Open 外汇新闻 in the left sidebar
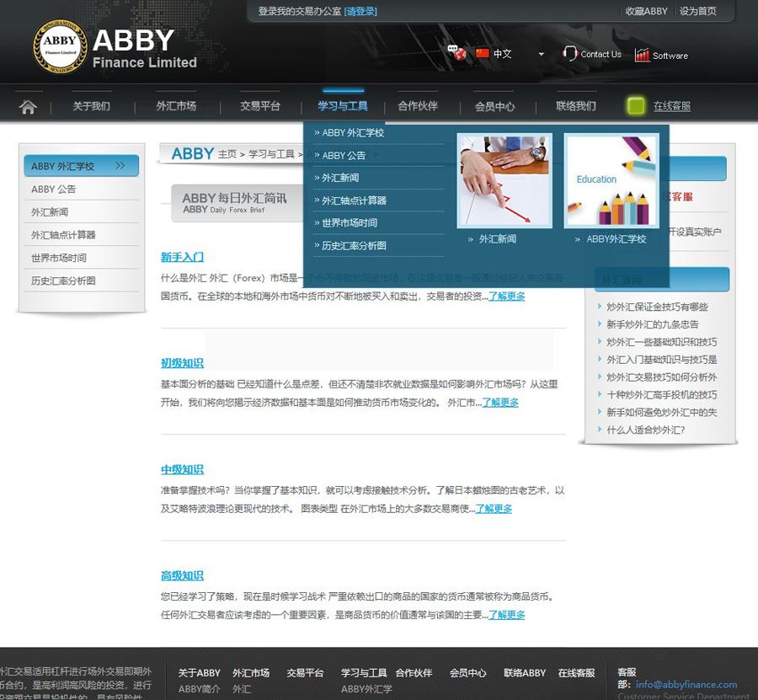 50,212
